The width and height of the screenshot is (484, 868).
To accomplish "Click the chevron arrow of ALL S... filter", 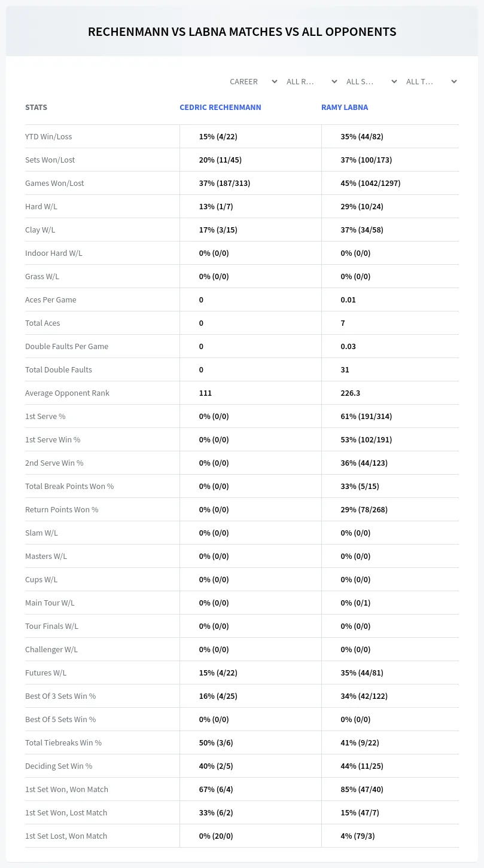I will (394, 81).
